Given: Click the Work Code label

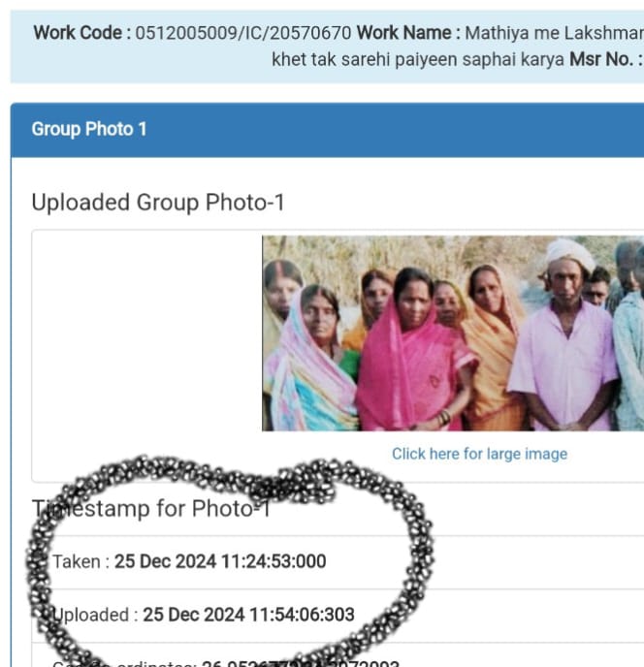Looking at the screenshot, I should point(82,33).
